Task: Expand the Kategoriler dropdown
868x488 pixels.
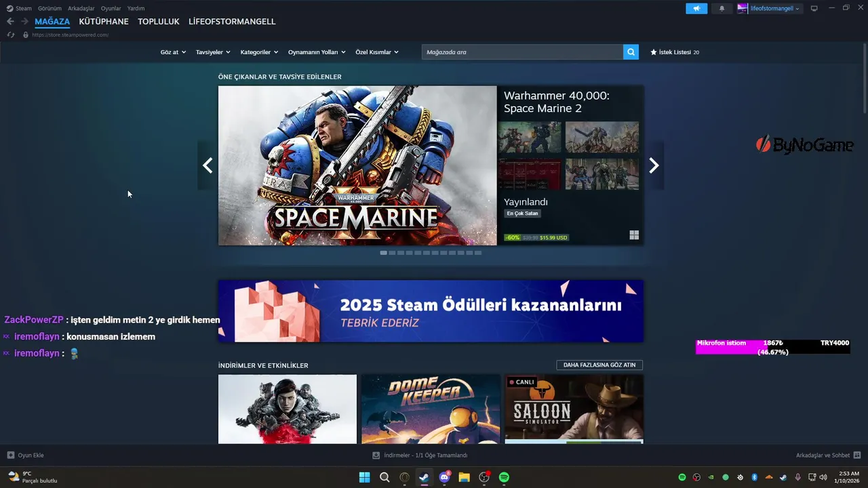Action: click(x=259, y=52)
